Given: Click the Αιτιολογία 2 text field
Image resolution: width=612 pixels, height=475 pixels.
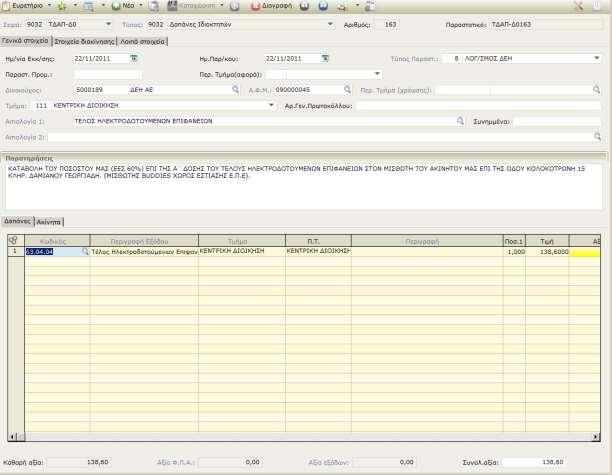Looking at the screenshot, I should [x=319, y=137].
